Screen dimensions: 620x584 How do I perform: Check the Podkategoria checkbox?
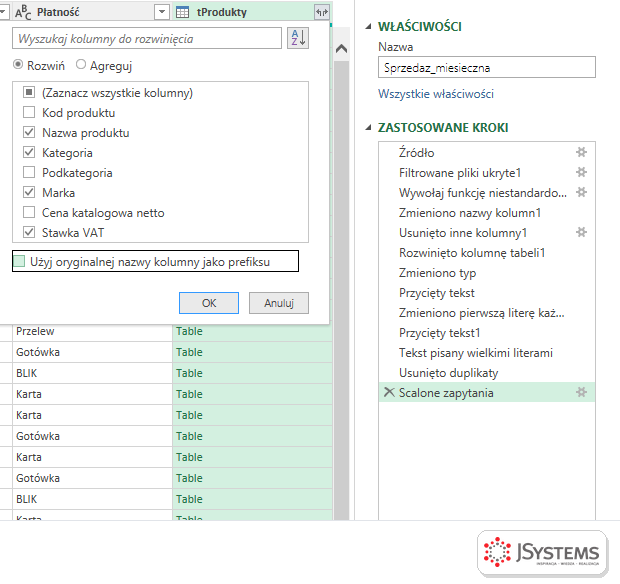[29, 172]
